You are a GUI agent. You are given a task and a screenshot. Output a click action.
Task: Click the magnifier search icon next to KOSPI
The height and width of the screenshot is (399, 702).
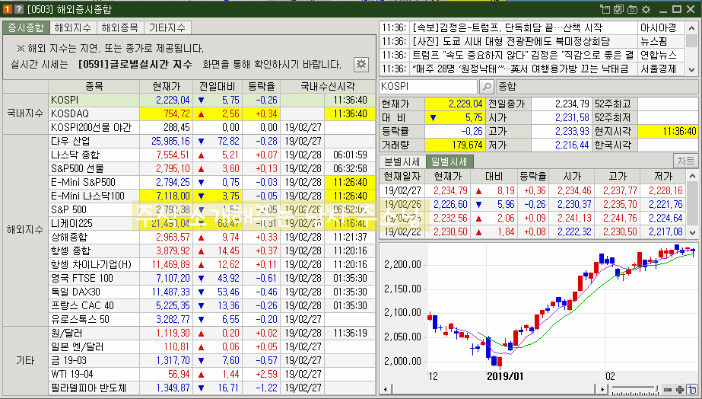click(486, 86)
